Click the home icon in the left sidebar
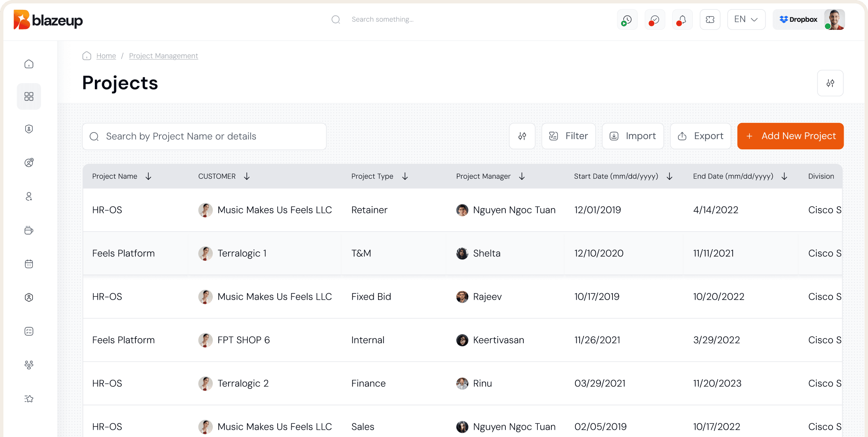 click(x=29, y=64)
